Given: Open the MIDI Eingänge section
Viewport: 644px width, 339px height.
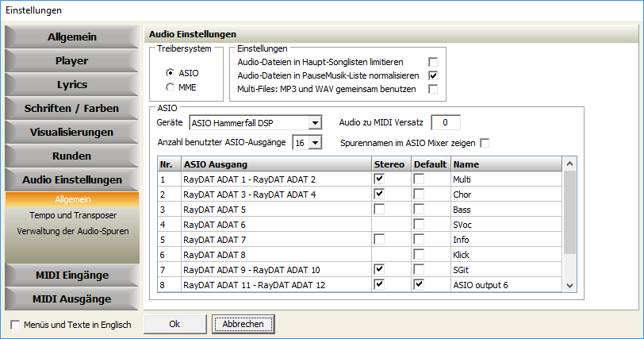Looking at the screenshot, I should (x=72, y=275).
